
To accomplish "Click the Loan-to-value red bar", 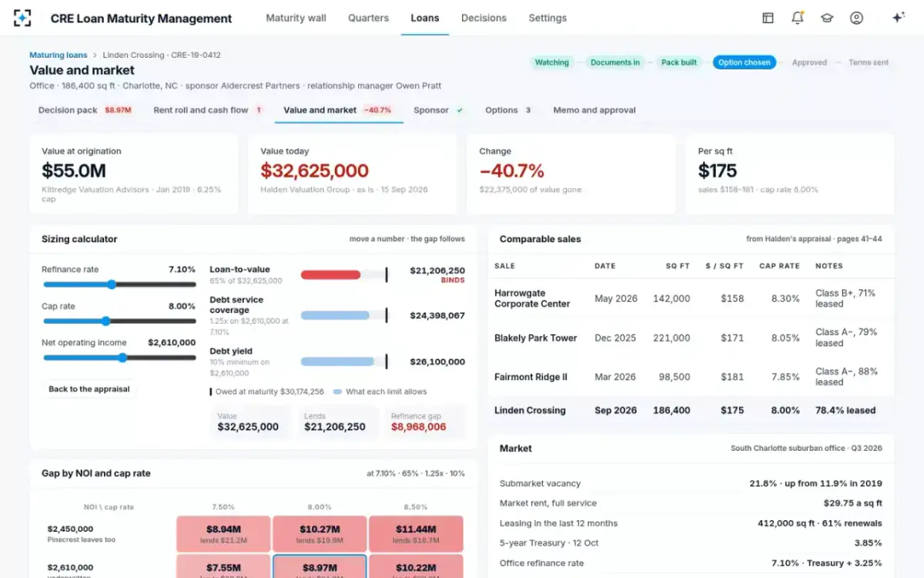I will [330, 274].
